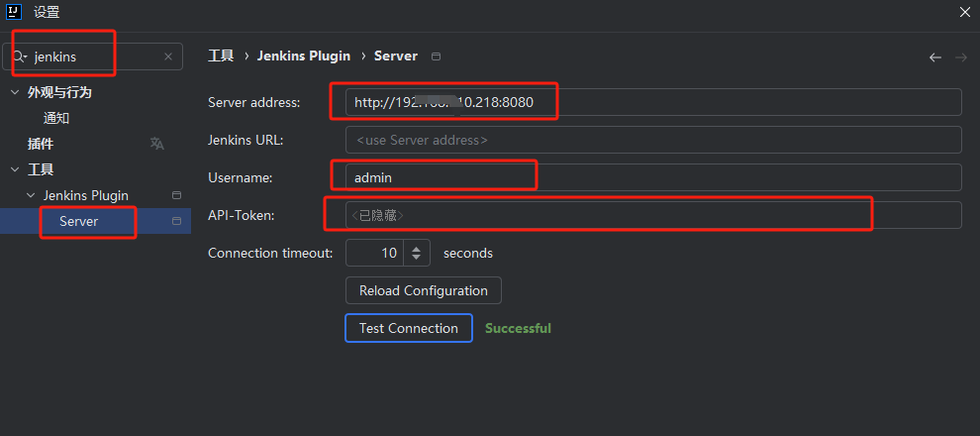This screenshot has height=436, width=980.
Task: Click the translate icon beside 插件
Action: coord(156,144)
